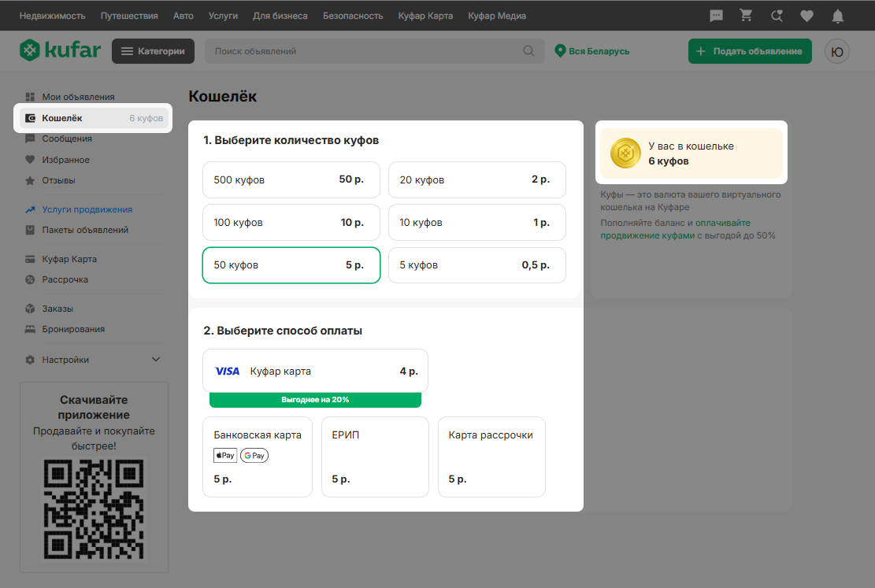Screen dimensions: 875x588
Task: Select the 50 куфов package
Action: tap(291, 265)
